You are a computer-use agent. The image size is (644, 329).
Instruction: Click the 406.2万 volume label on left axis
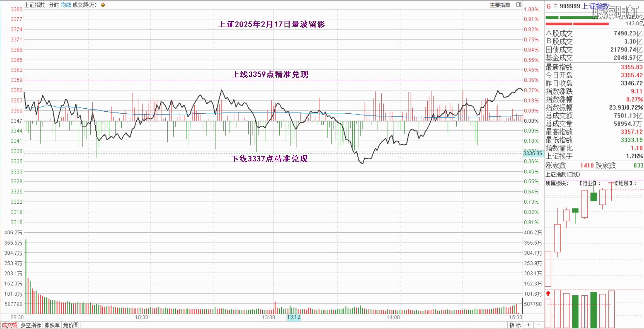point(13,233)
